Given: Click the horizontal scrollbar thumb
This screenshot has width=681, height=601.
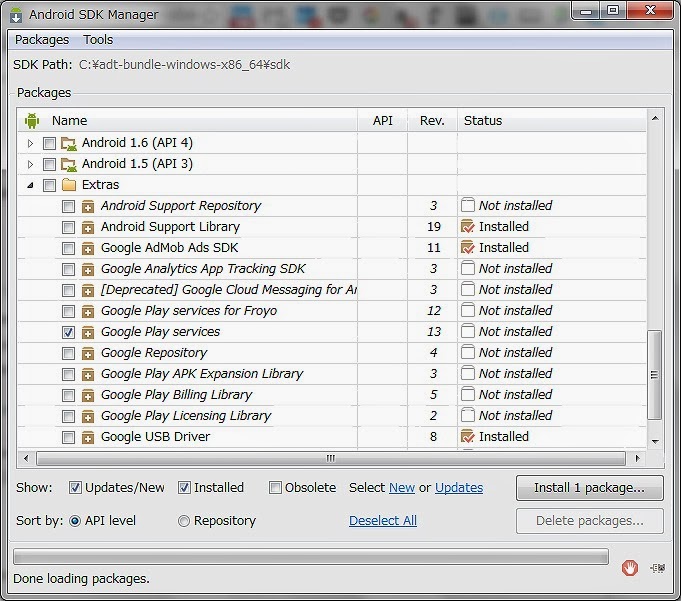Looking at the screenshot, I should coord(331,458).
